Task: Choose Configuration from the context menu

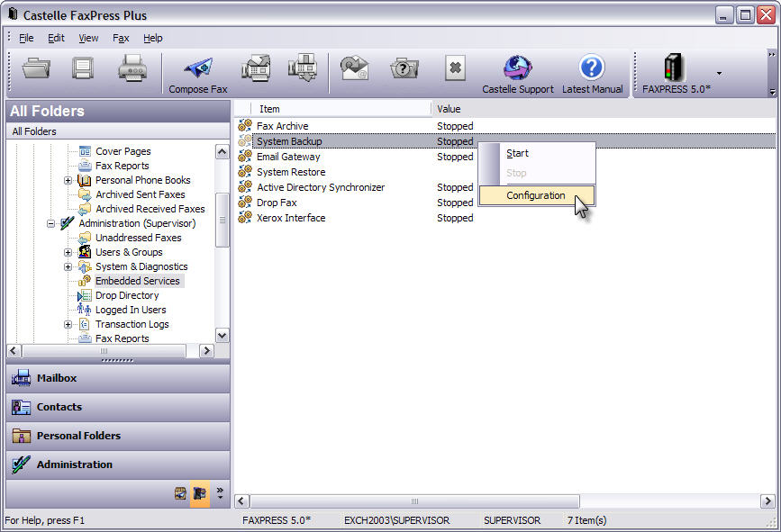Action: 536,195
